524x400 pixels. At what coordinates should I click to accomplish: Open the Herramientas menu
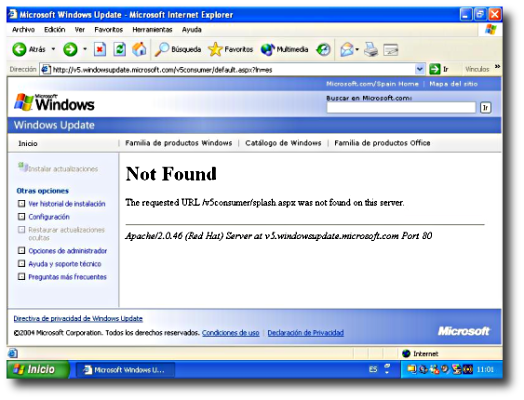(x=152, y=30)
